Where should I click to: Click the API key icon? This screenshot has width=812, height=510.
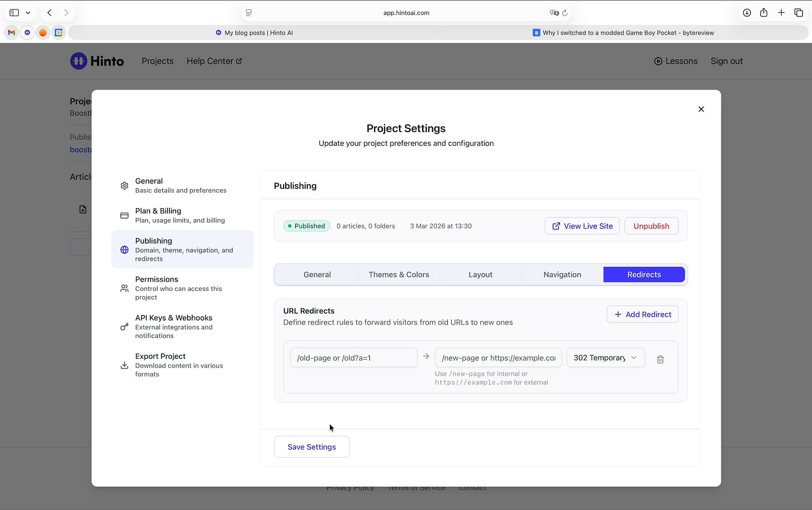(x=124, y=326)
